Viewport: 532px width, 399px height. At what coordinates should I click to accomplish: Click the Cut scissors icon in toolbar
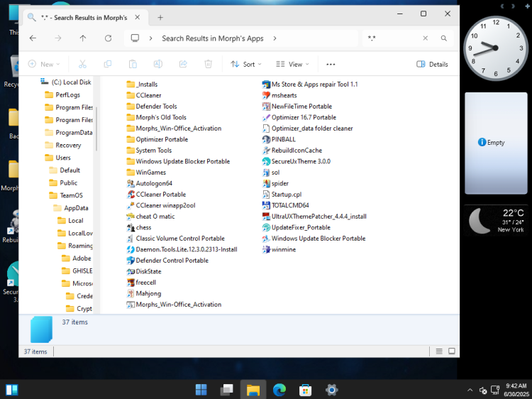[x=82, y=64]
